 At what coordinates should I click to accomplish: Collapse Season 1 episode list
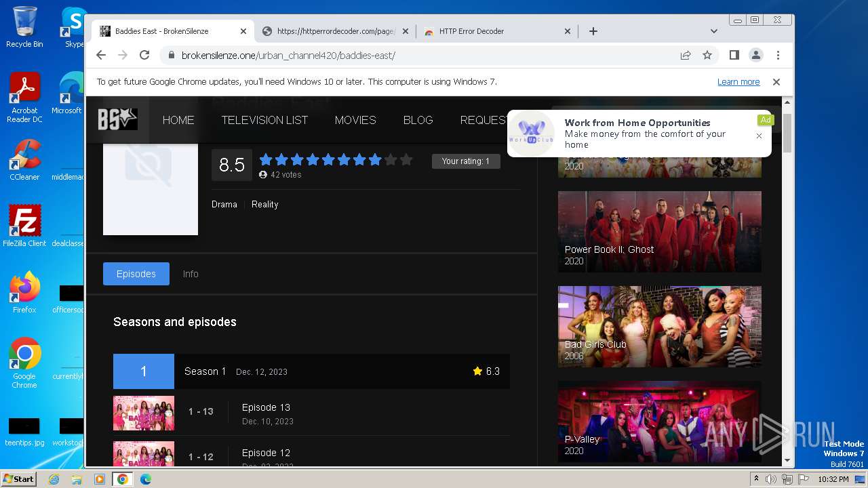pos(311,371)
